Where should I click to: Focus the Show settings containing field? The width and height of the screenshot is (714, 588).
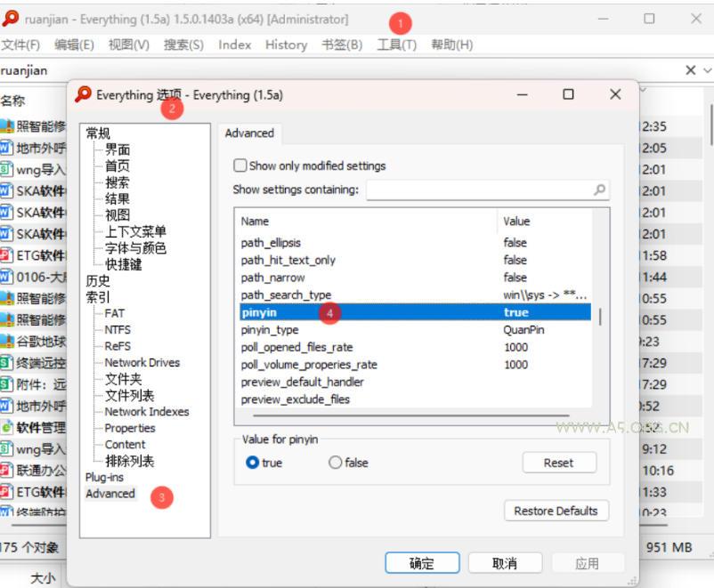pyautogui.click(x=488, y=189)
